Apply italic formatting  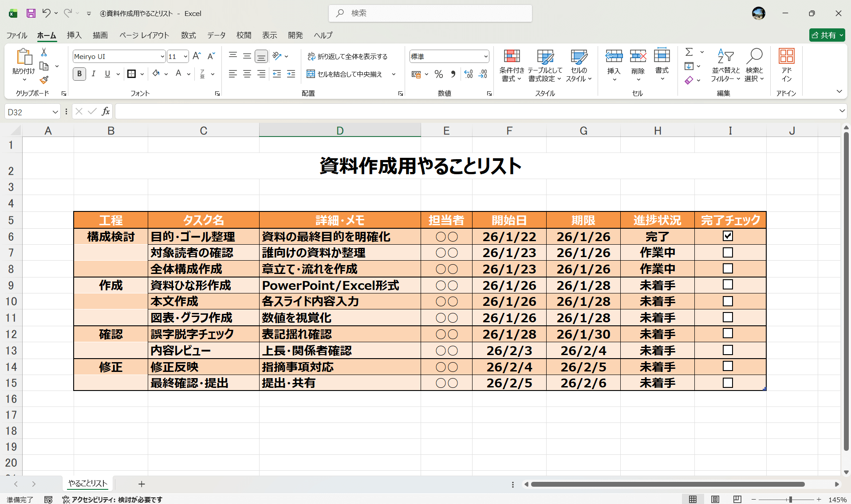[x=93, y=74]
